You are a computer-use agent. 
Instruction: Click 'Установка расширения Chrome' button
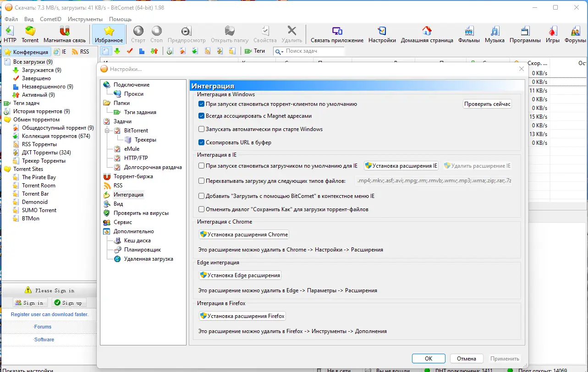[244, 235]
